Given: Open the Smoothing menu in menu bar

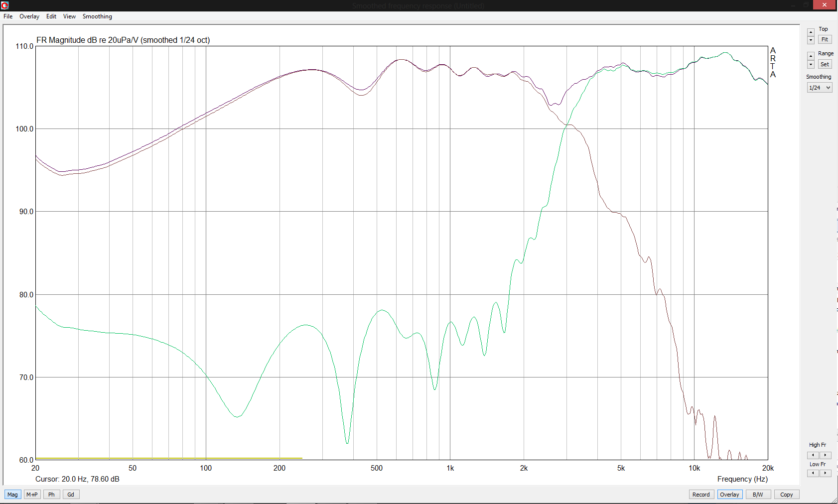Looking at the screenshot, I should (x=97, y=16).
